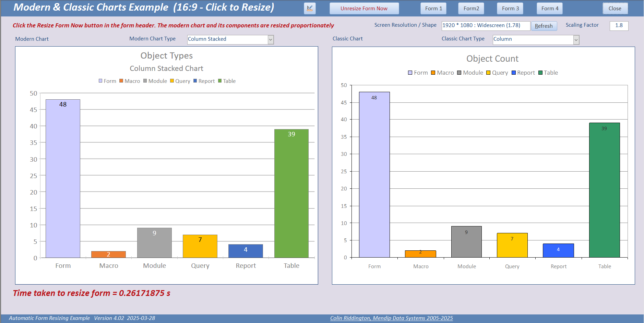Click the Unresize Form Now button
This screenshot has width=644, height=323.
(x=364, y=9)
